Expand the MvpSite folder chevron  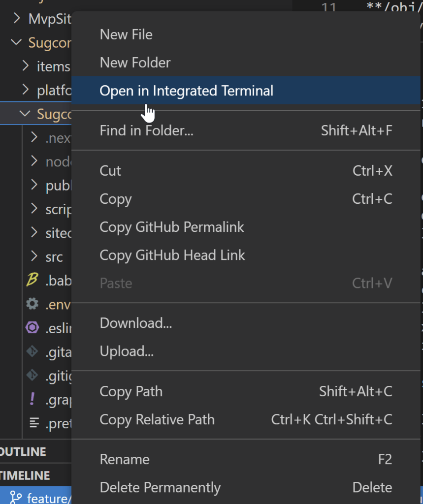(x=17, y=19)
